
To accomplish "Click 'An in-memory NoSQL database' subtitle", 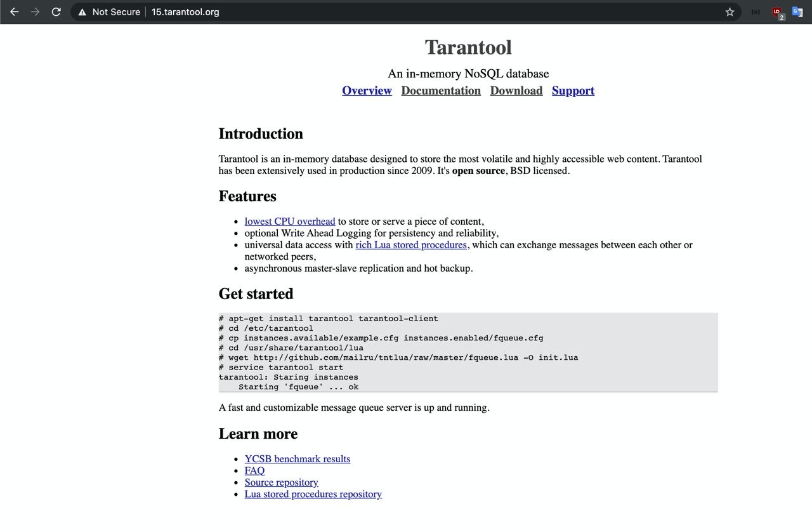I will point(468,74).
